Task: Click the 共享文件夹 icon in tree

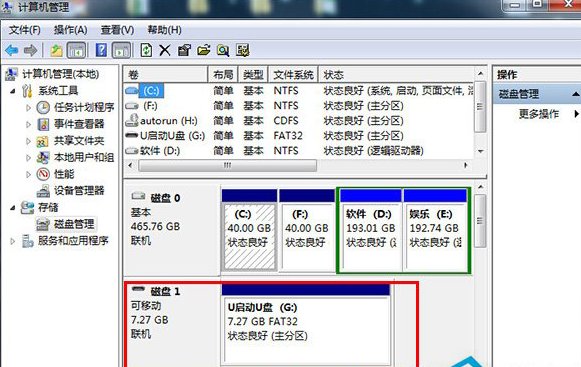Action: (x=43, y=141)
